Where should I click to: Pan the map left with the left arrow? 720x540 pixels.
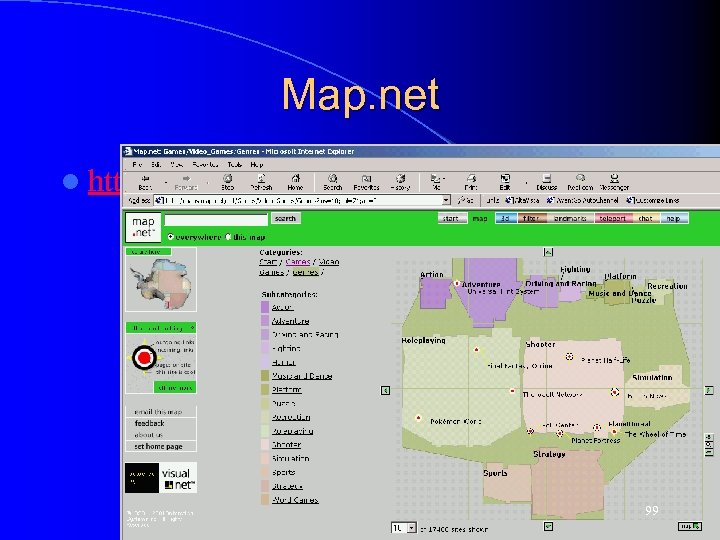[385, 390]
